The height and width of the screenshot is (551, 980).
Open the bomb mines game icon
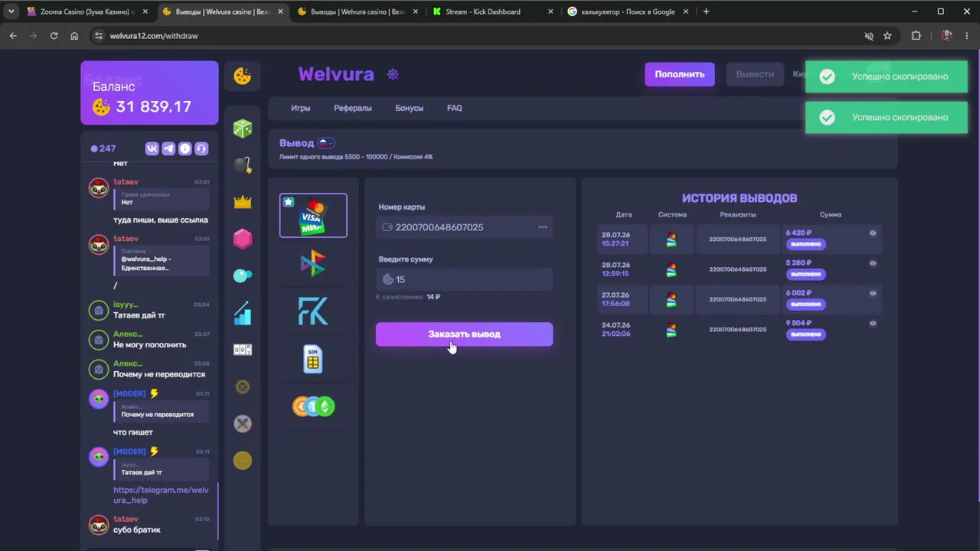243,165
